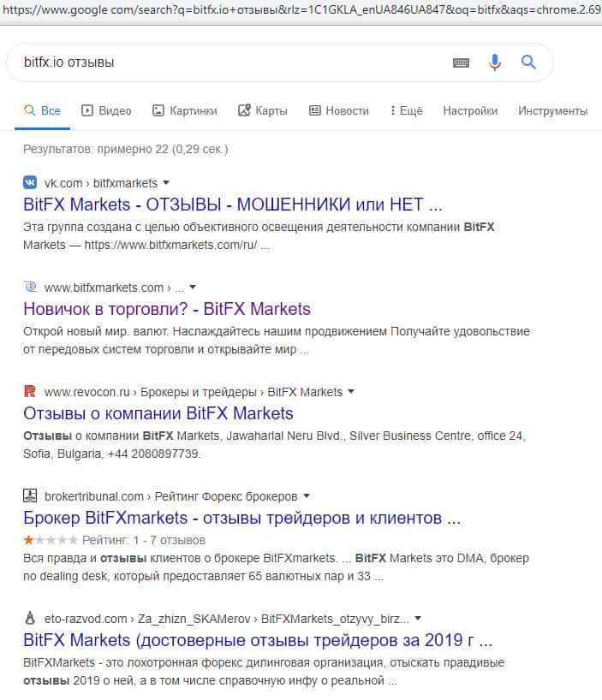
Task: Click the brokertribunal.com favicon
Action: (30, 495)
